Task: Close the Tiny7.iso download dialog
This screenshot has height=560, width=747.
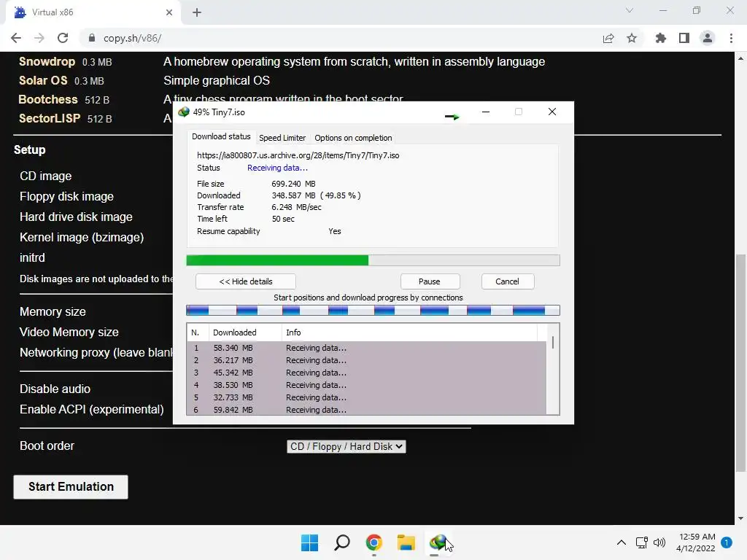Action: (x=552, y=112)
